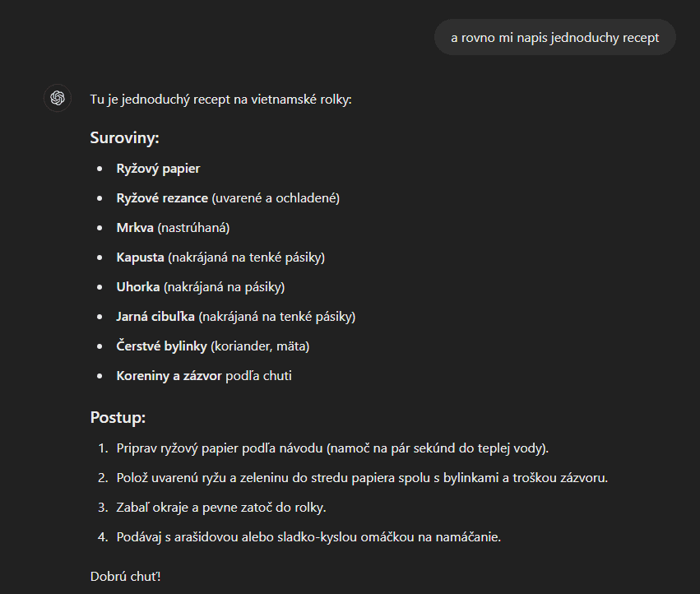
Task: Click the Kapusta list item
Action: (220, 258)
